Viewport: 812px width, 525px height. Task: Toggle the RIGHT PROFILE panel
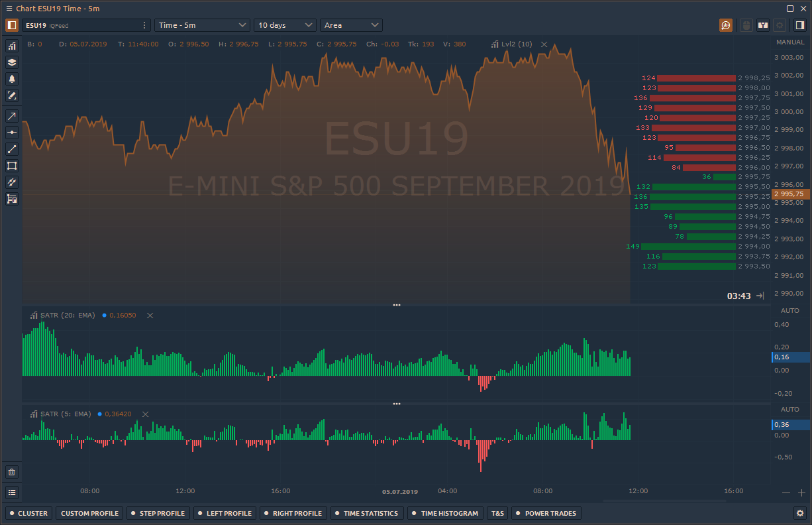click(293, 513)
